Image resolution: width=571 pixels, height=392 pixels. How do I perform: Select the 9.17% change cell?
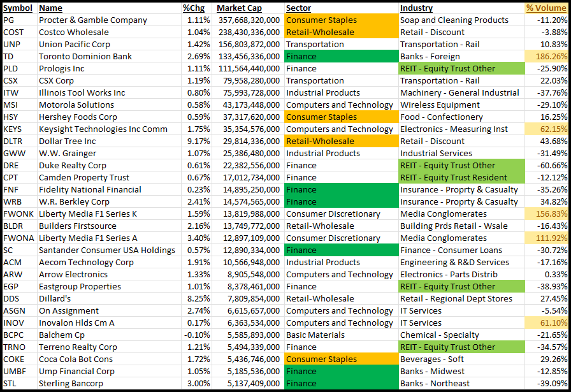197,141
